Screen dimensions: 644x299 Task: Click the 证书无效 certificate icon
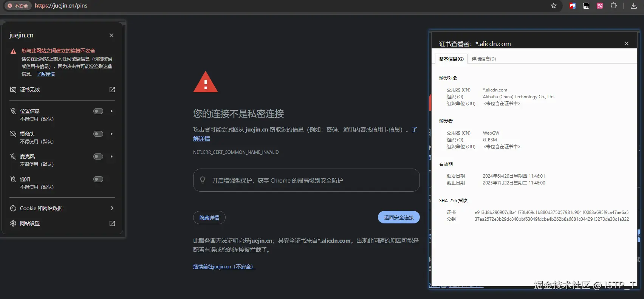[x=13, y=90]
